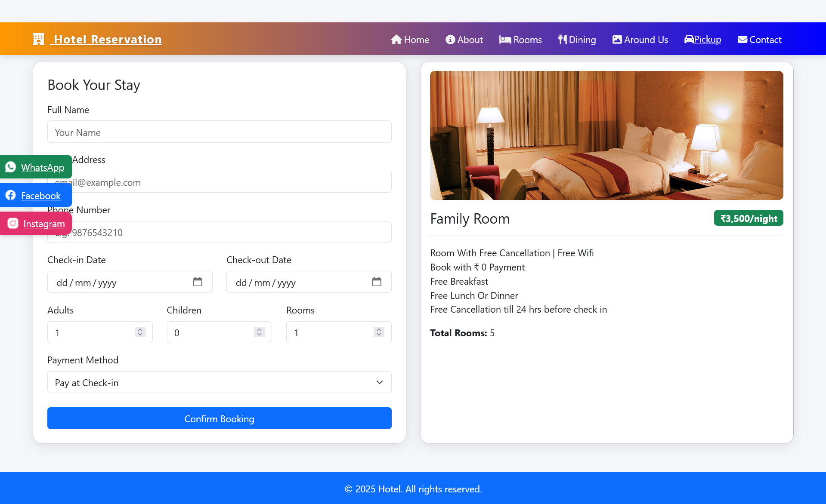Open the check-in date calendar picker

pos(198,282)
